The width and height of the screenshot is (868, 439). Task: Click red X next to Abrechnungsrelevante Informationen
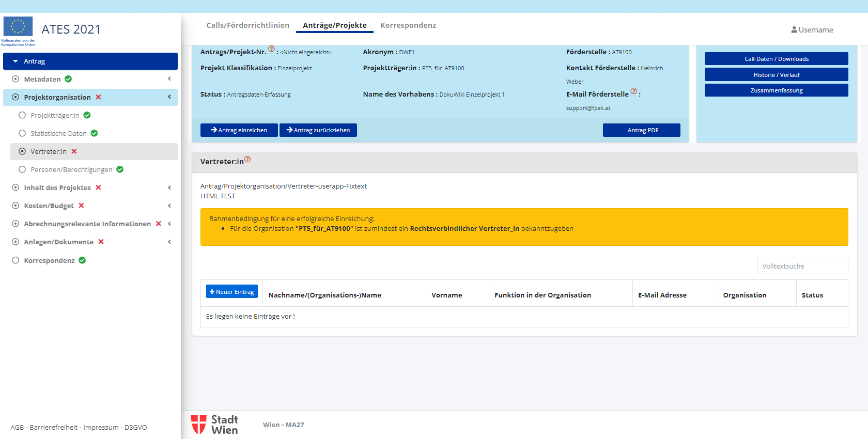click(x=159, y=224)
